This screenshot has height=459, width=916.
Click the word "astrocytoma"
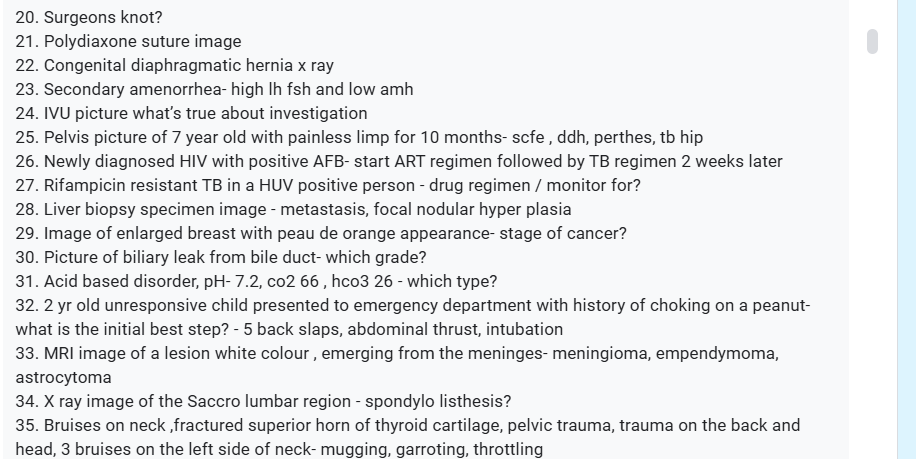[x=63, y=377]
